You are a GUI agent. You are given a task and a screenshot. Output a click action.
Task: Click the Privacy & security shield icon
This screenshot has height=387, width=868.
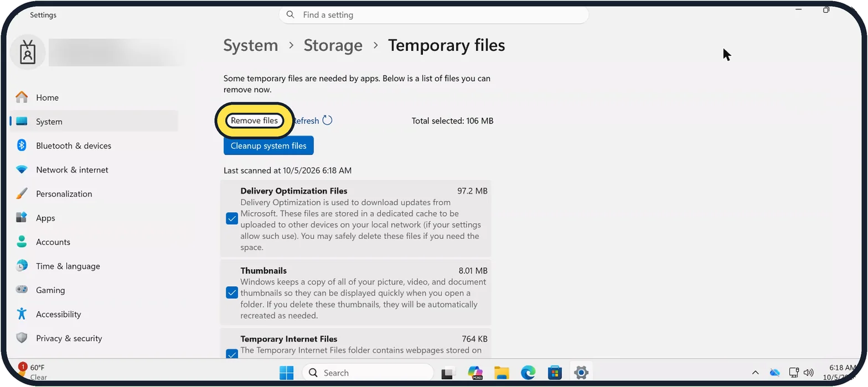click(x=22, y=338)
